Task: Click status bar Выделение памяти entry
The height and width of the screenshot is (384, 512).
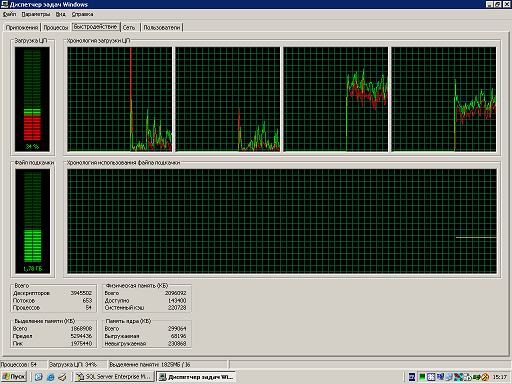Action: (168, 365)
